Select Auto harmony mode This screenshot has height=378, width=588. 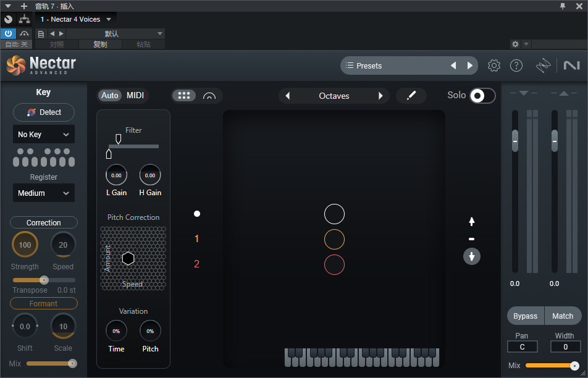tap(110, 96)
